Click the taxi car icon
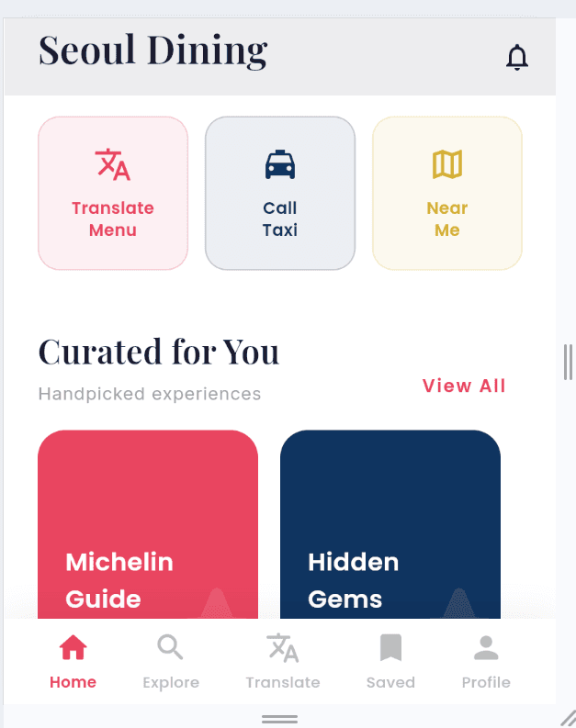Image resolution: width=576 pixels, height=728 pixels. tap(280, 164)
